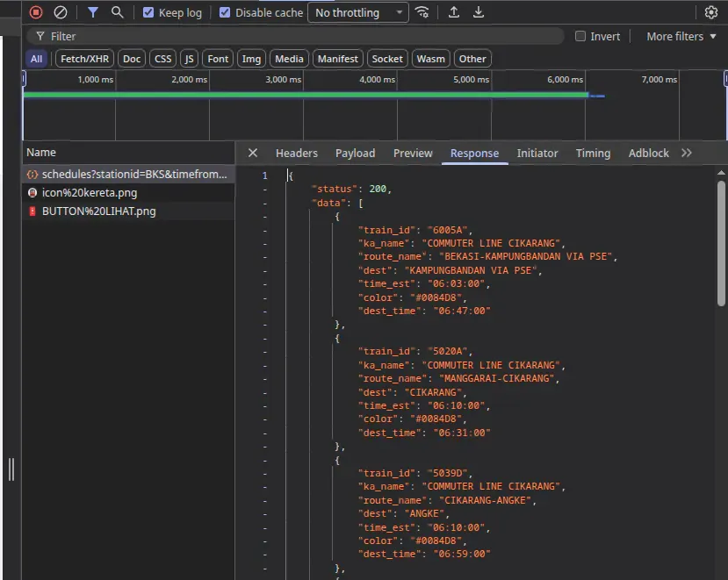The width and height of the screenshot is (728, 580).
Task: Click the side panel drag handle bars
Action: [x=11, y=469]
